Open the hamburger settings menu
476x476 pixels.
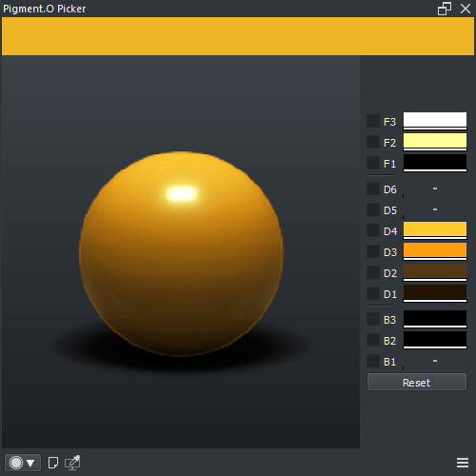[463, 463]
